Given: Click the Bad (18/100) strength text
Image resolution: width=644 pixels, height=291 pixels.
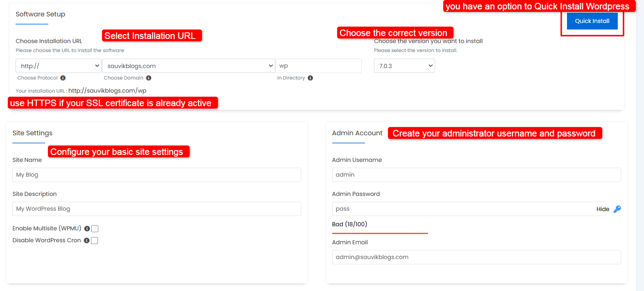Looking at the screenshot, I should pyautogui.click(x=349, y=224).
